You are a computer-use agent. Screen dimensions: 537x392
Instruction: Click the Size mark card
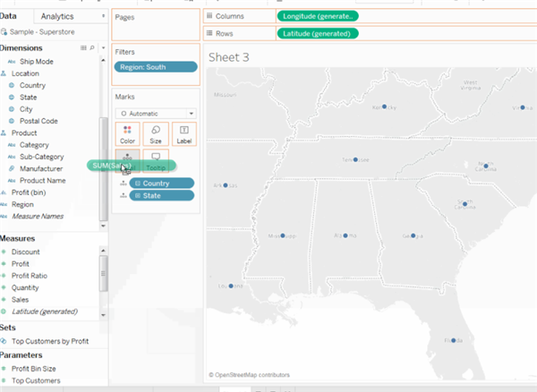click(156, 134)
